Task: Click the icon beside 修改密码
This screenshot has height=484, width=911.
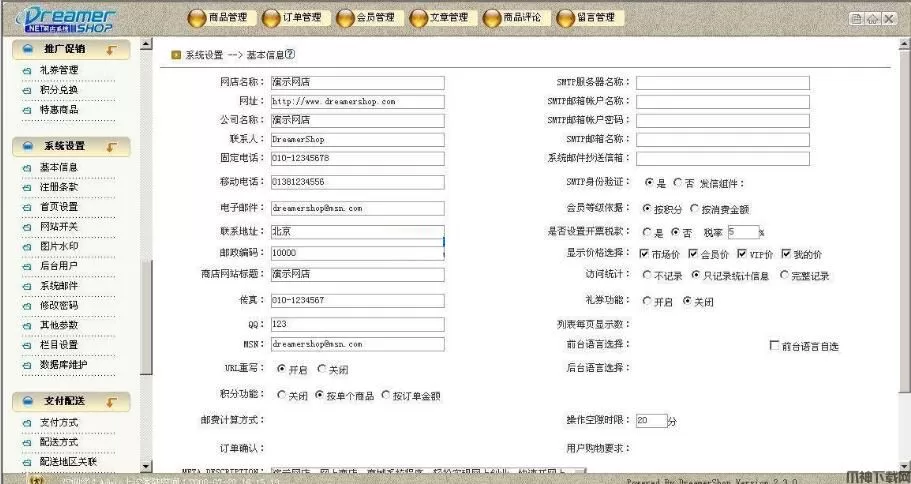Action: pos(27,306)
